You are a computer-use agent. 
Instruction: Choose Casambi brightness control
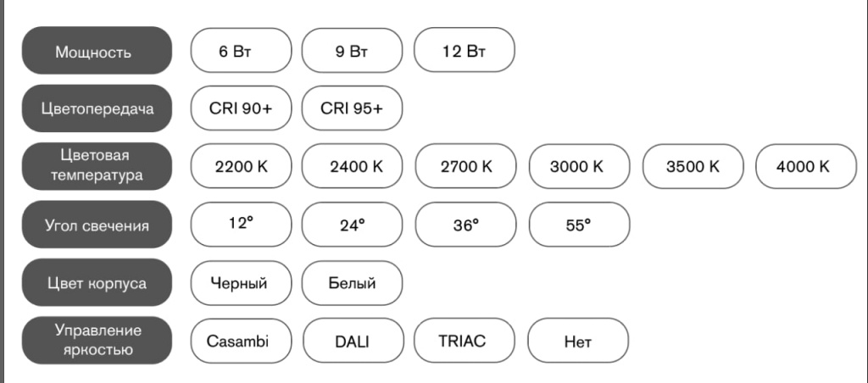(x=241, y=341)
